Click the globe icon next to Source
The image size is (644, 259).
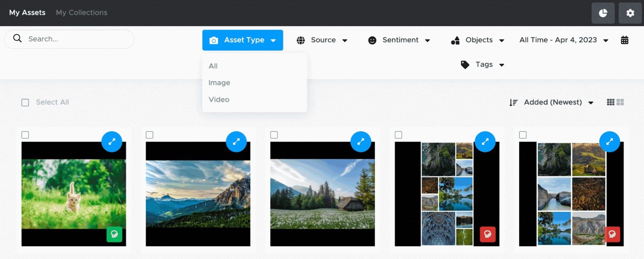pos(301,40)
